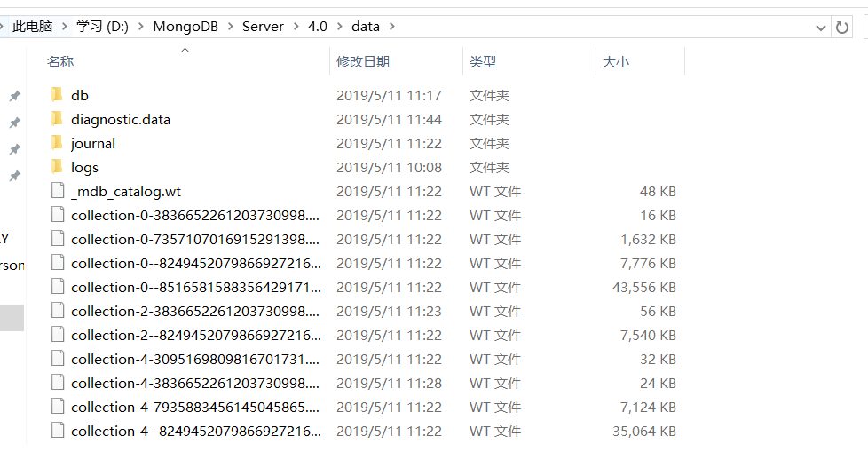Viewport: 868px width, 452px height.
Task: Click the 35,064 KB size cell
Action: 643,431
